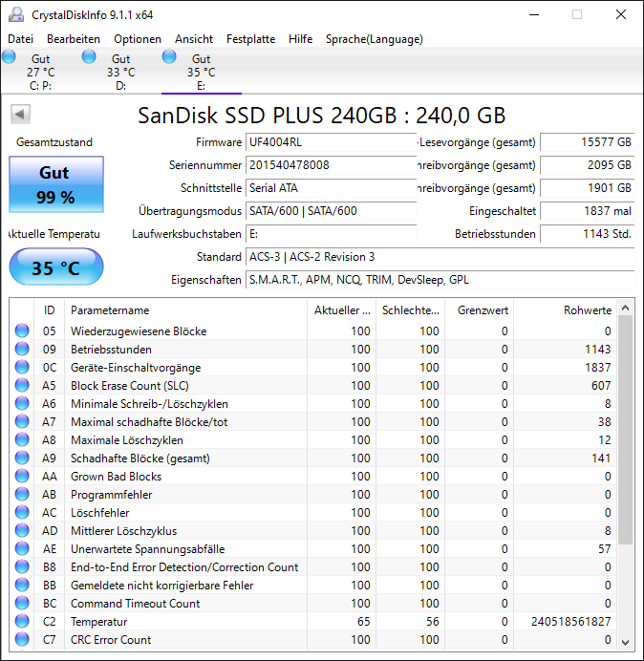Click the Laufwerksbuchstaben field E:
The width and height of the screenshot is (644, 661).
(331, 234)
